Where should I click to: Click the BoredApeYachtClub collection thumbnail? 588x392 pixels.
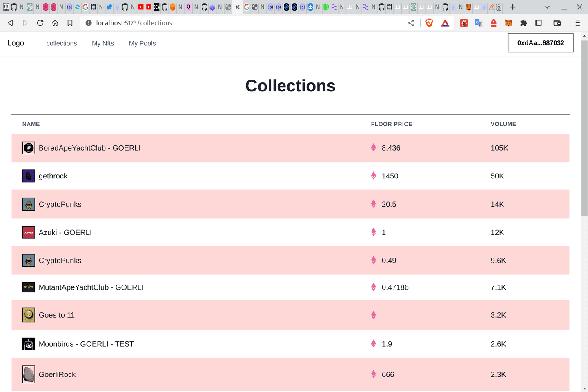tap(29, 148)
